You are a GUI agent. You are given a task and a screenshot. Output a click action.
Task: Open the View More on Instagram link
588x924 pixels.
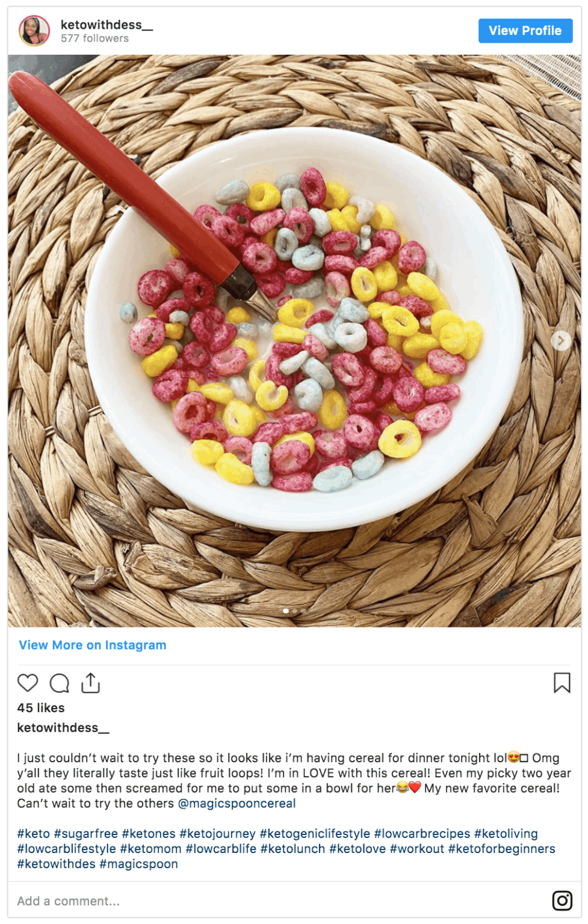coord(93,645)
